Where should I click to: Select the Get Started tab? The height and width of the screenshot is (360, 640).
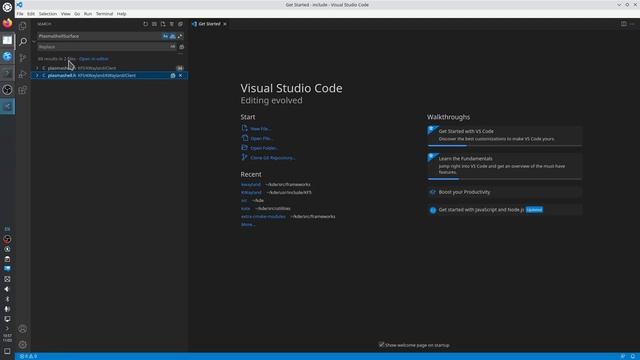(x=209, y=24)
